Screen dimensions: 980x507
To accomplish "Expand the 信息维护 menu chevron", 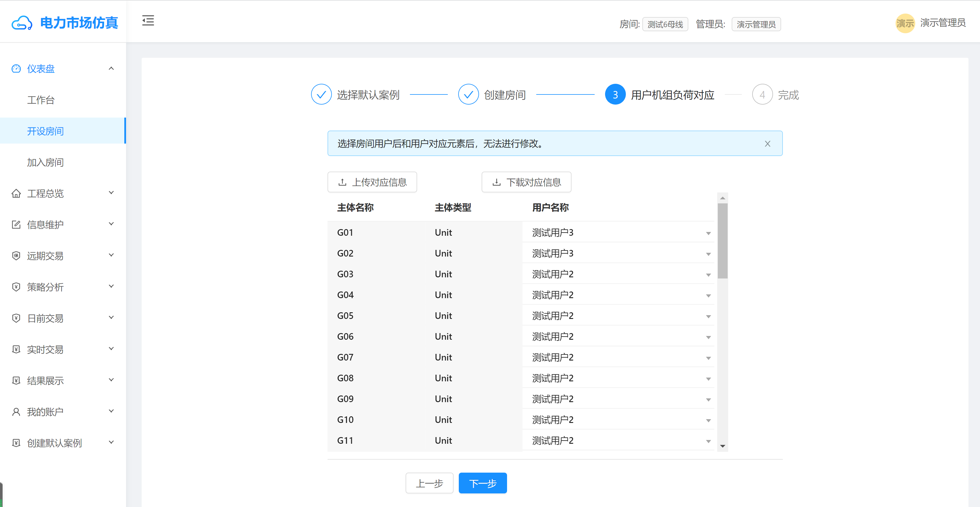I will [x=111, y=224].
